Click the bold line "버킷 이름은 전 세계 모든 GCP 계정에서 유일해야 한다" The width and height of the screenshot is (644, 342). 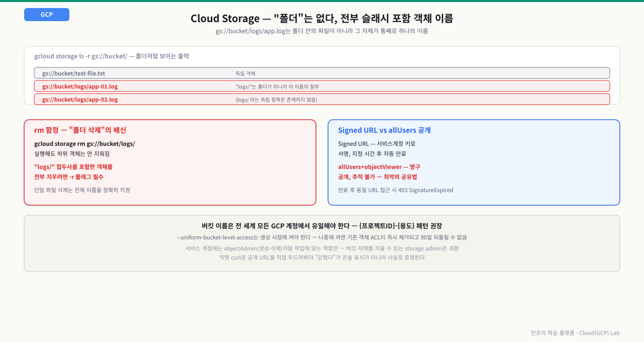click(322, 226)
